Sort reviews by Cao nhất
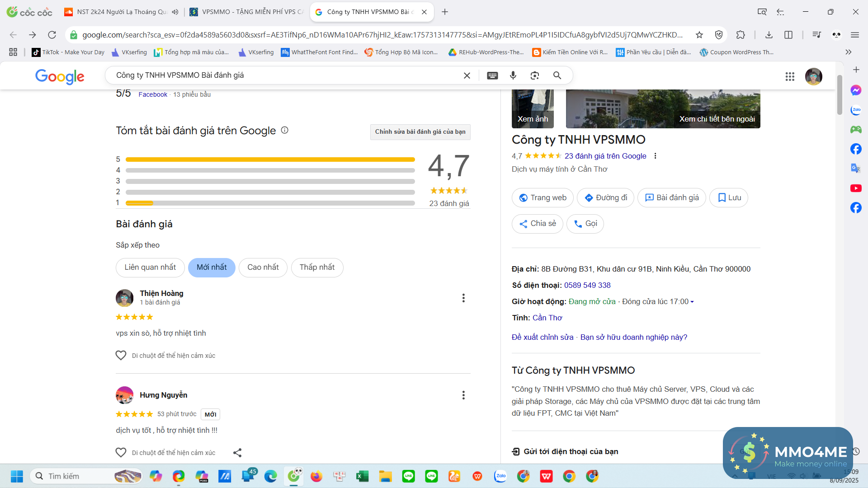 tap(263, 267)
